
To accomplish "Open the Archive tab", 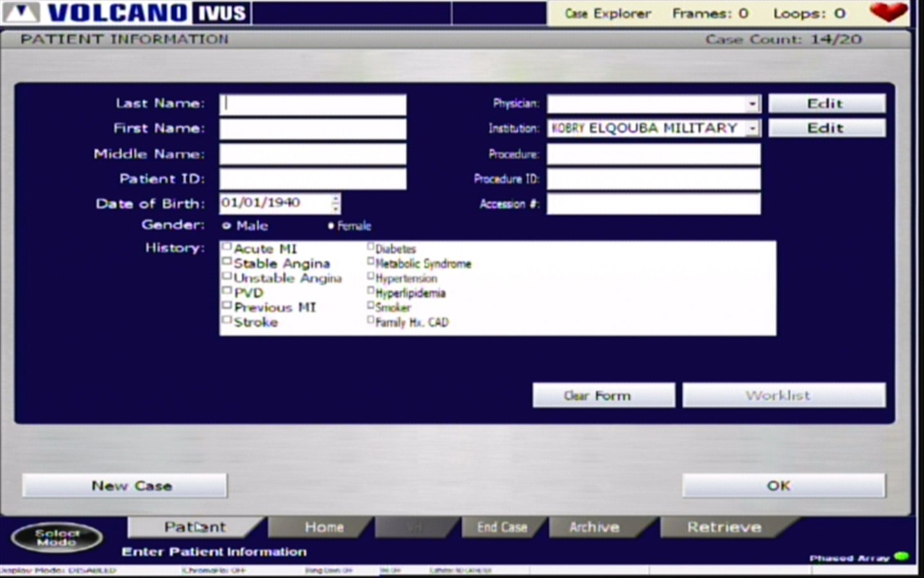I will [x=594, y=527].
